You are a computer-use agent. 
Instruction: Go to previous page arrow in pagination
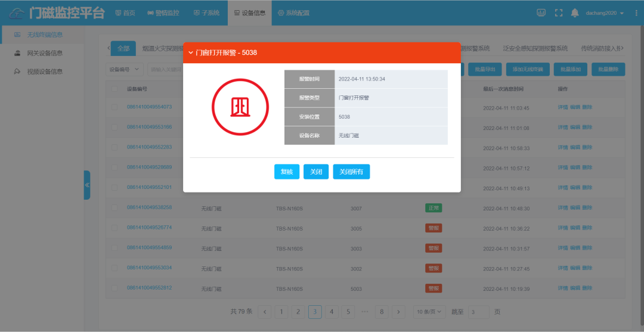tap(265, 312)
